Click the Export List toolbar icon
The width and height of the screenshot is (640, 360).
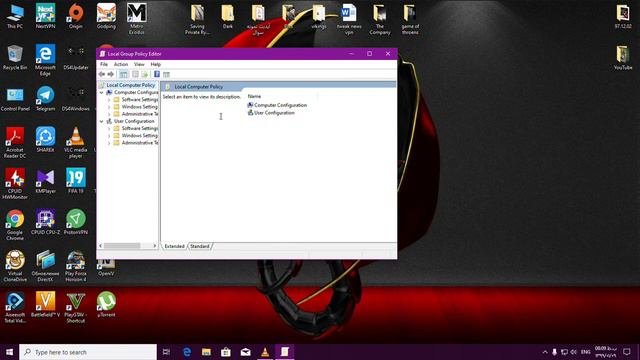(x=144, y=74)
